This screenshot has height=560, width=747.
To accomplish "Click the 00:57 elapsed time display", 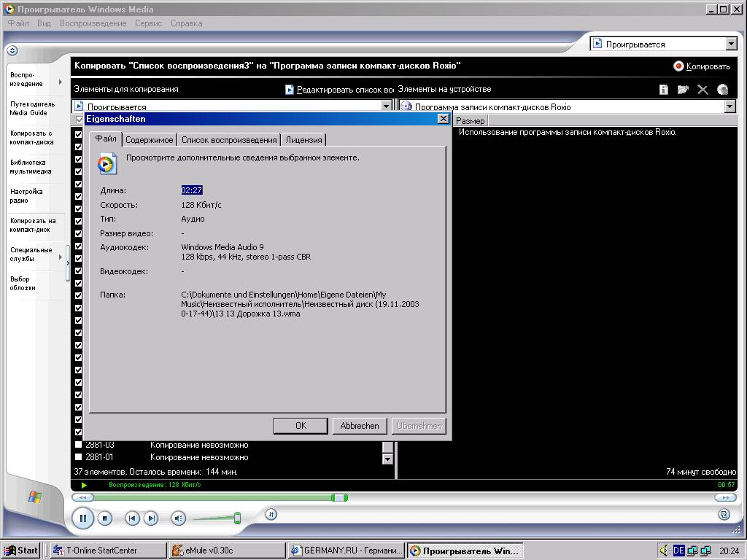I will [x=726, y=485].
